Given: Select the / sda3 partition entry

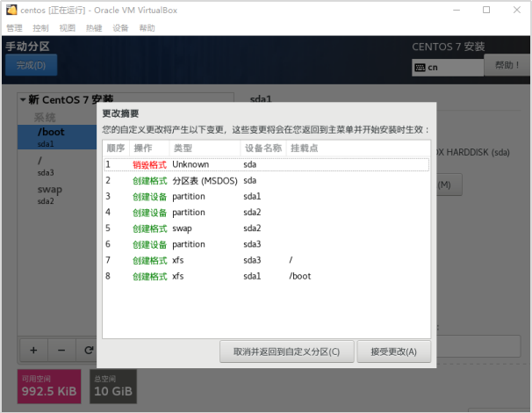Looking at the screenshot, I should pos(57,166).
